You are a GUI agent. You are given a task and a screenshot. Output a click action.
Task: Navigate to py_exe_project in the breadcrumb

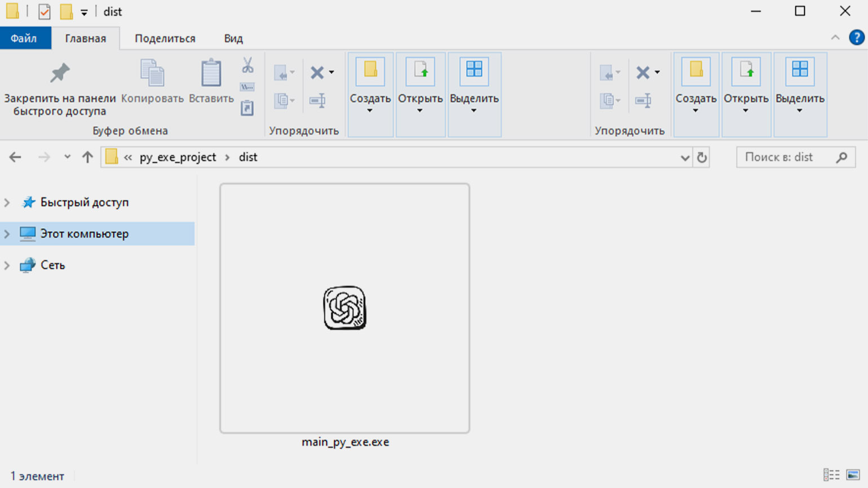pos(178,157)
